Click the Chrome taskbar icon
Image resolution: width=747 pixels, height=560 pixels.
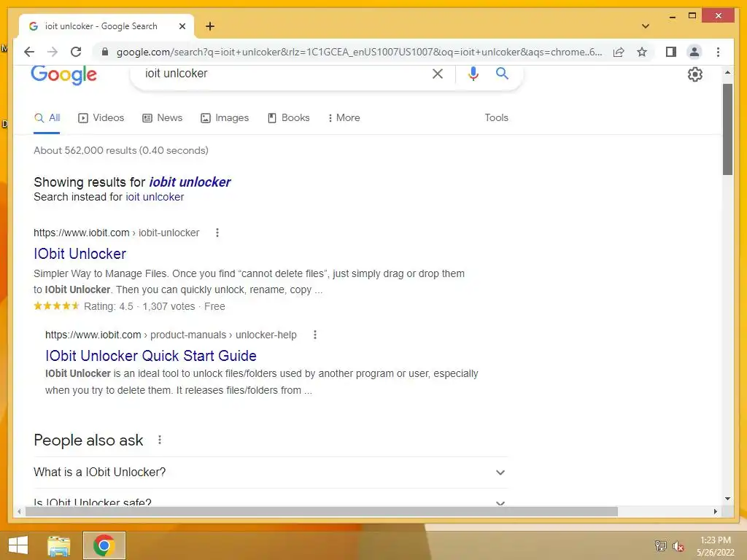click(x=104, y=545)
